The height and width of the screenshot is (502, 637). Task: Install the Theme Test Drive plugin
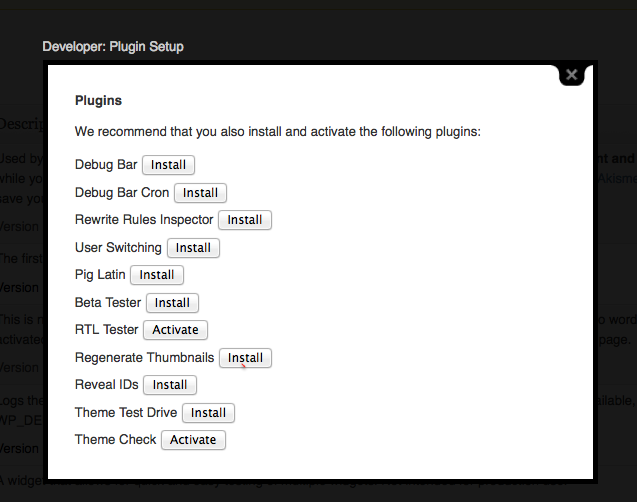tap(208, 412)
